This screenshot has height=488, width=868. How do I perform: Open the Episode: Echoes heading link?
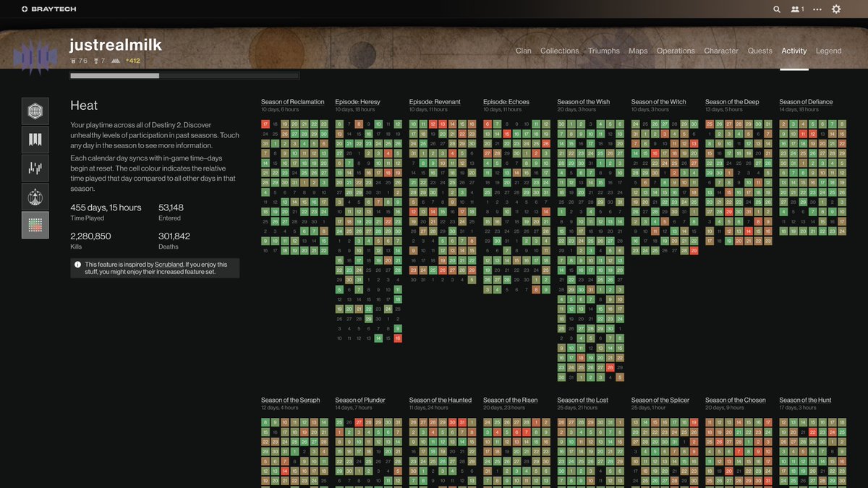tap(506, 102)
